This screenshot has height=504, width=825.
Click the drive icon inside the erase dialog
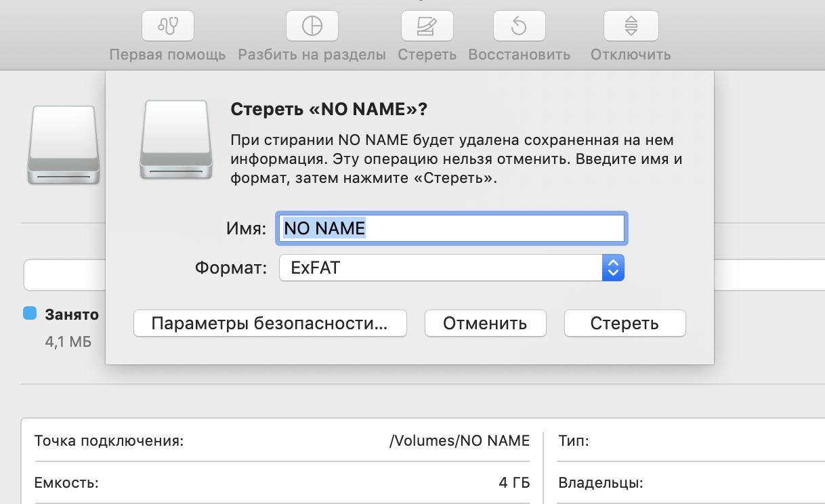pos(174,140)
